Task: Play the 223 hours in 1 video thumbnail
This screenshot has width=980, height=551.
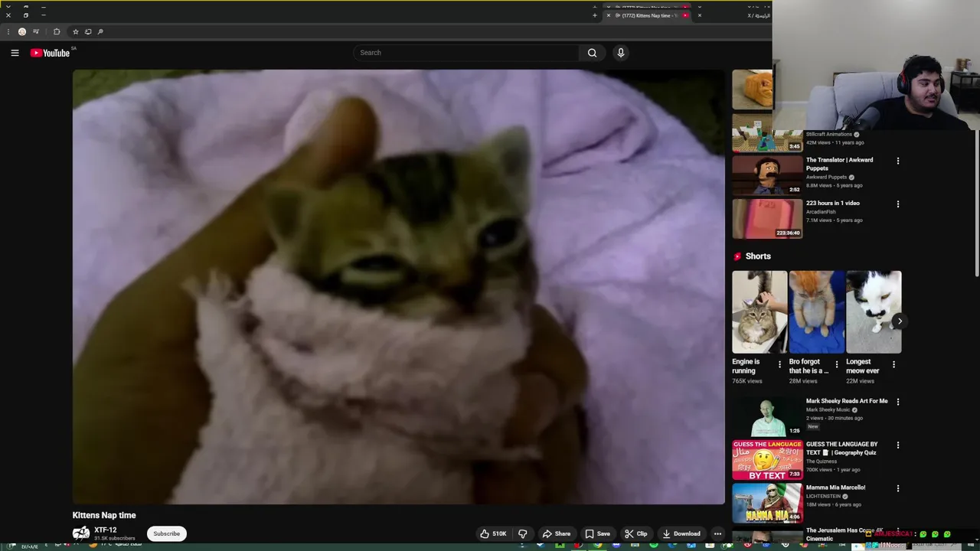Action: pos(767,218)
